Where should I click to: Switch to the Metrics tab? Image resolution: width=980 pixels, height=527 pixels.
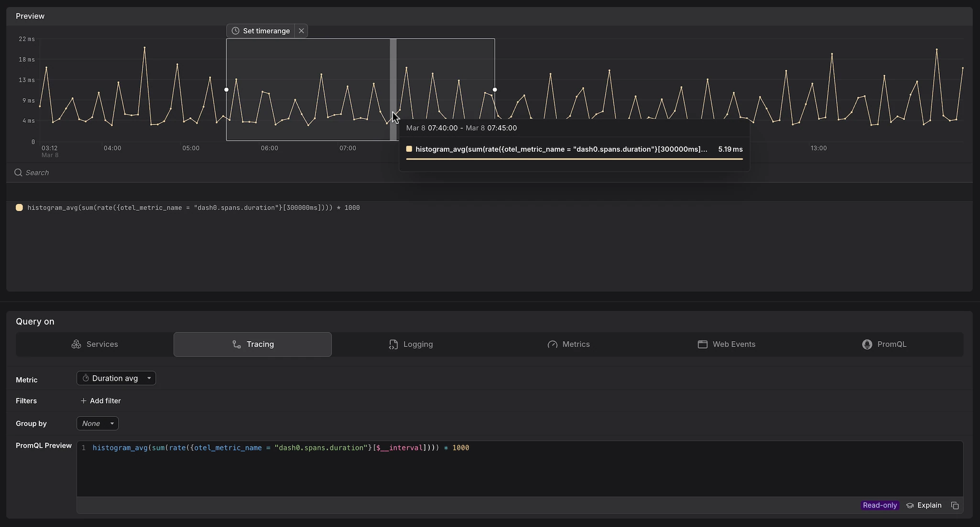coord(568,344)
